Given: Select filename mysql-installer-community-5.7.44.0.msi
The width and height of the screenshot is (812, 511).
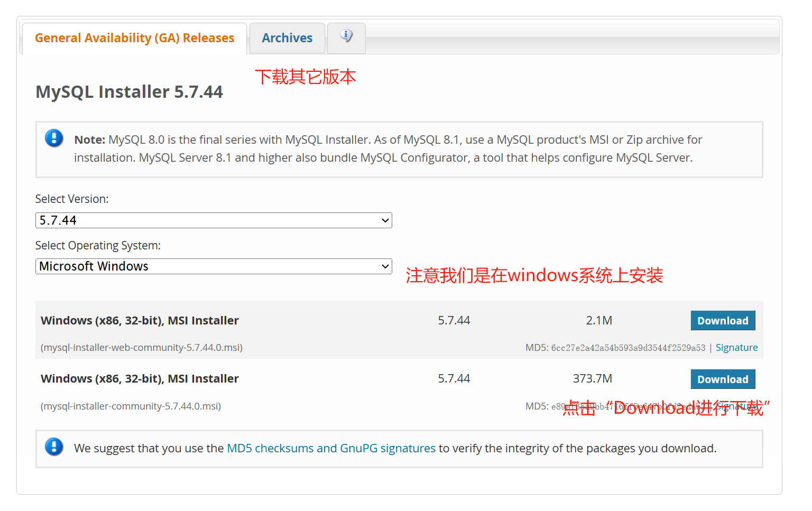Looking at the screenshot, I should click(x=131, y=406).
